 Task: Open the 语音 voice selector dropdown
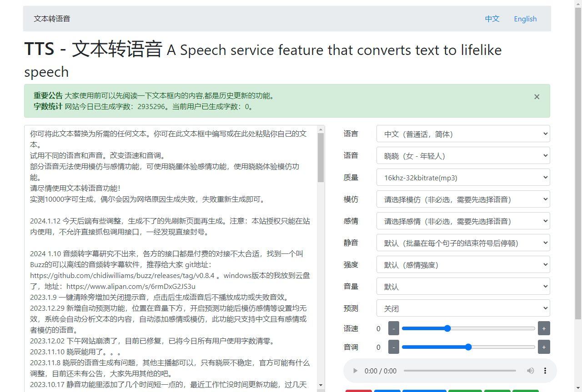[x=463, y=155]
